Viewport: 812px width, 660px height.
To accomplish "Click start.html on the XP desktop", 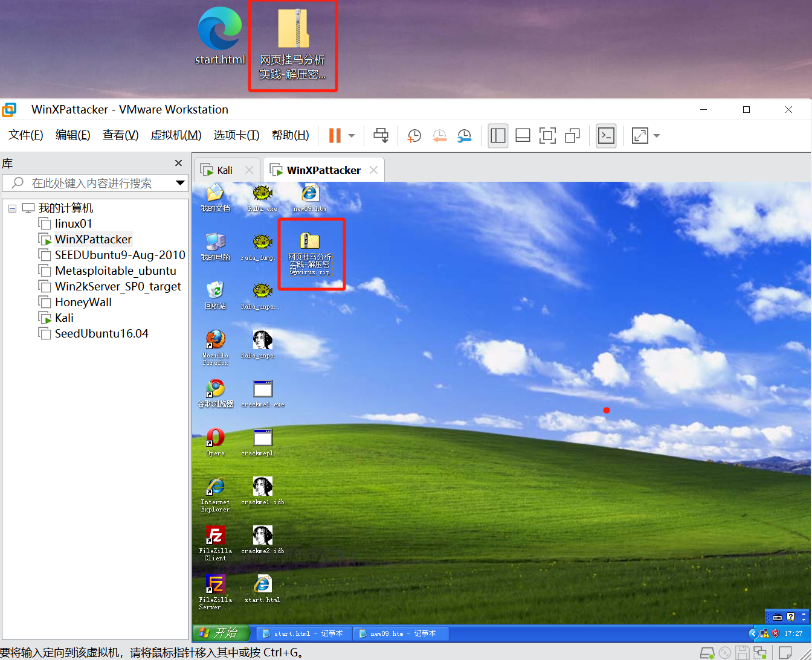I will 262,589.
